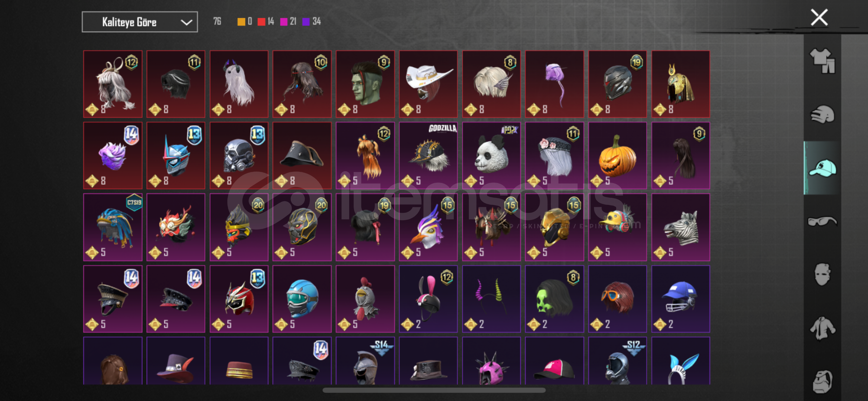Click the horizontal scrollbar at the bottom
The height and width of the screenshot is (401, 868).
[x=434, y=390]
